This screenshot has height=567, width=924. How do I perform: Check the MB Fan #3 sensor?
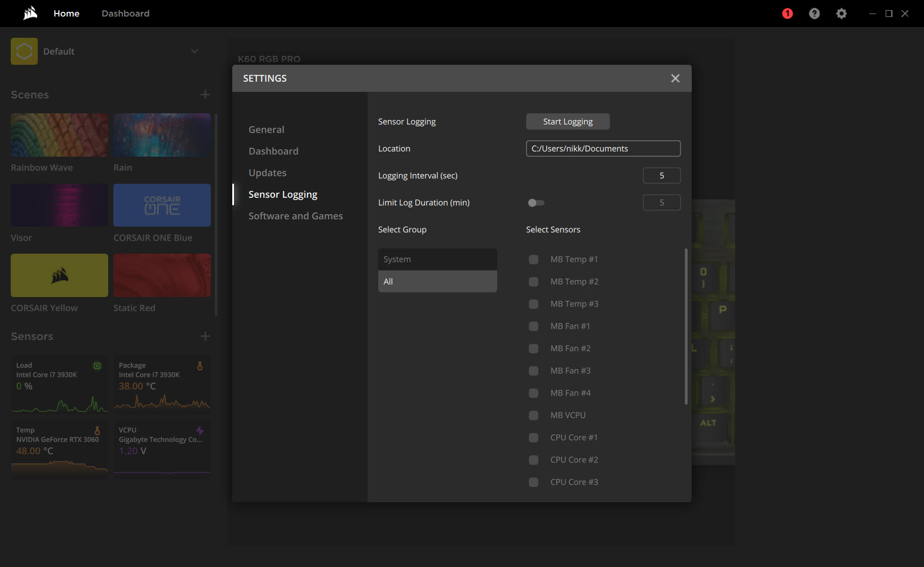click(533, 371)
